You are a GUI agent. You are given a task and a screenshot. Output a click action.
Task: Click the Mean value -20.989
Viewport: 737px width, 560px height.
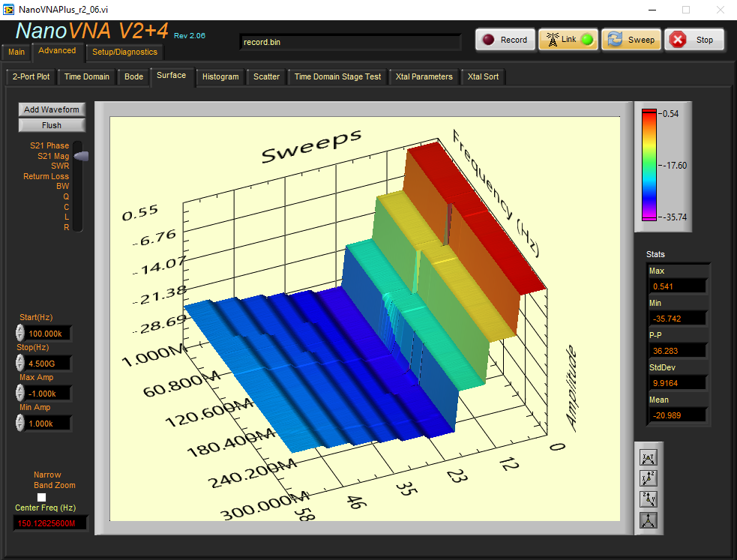click(x=677, y=415)
